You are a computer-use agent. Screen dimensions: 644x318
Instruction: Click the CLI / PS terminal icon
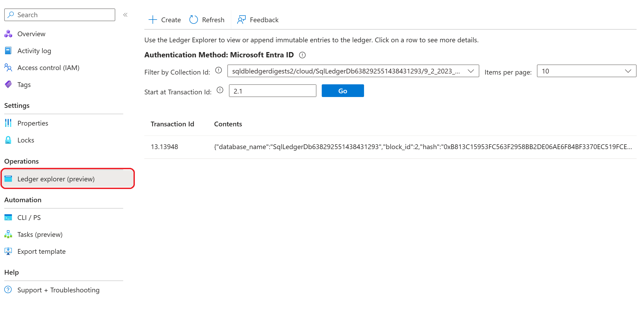[8, 218]
